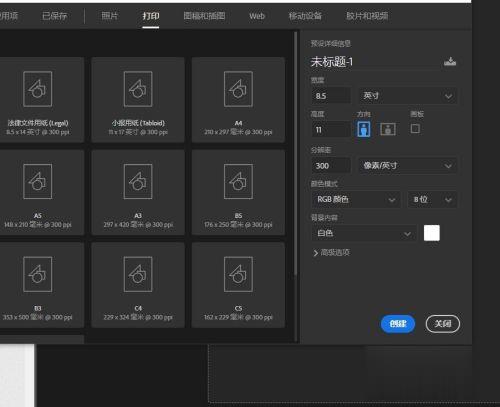Screen dimensions: 500x407
Task: Select the C5 preset document icon
Action: click(x=238, y=274)
